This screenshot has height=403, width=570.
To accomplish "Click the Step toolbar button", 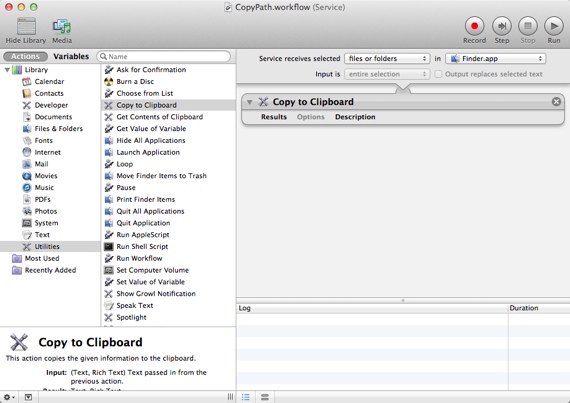I will pos(502,26).
